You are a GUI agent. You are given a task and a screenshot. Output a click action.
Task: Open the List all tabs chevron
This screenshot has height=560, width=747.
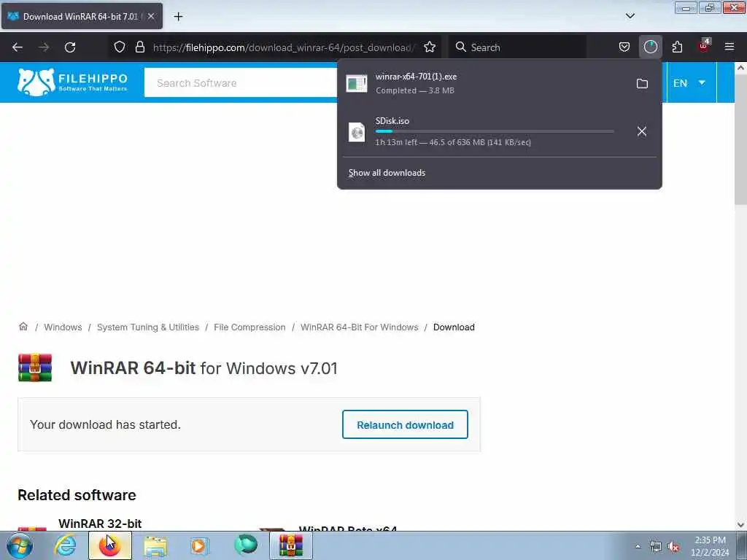630,16
